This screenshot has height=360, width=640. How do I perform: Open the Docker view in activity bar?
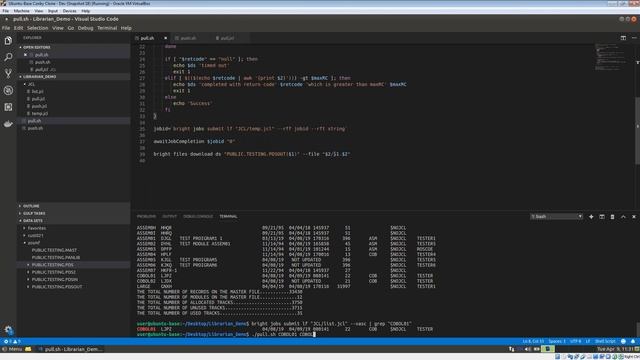[8, 124]
